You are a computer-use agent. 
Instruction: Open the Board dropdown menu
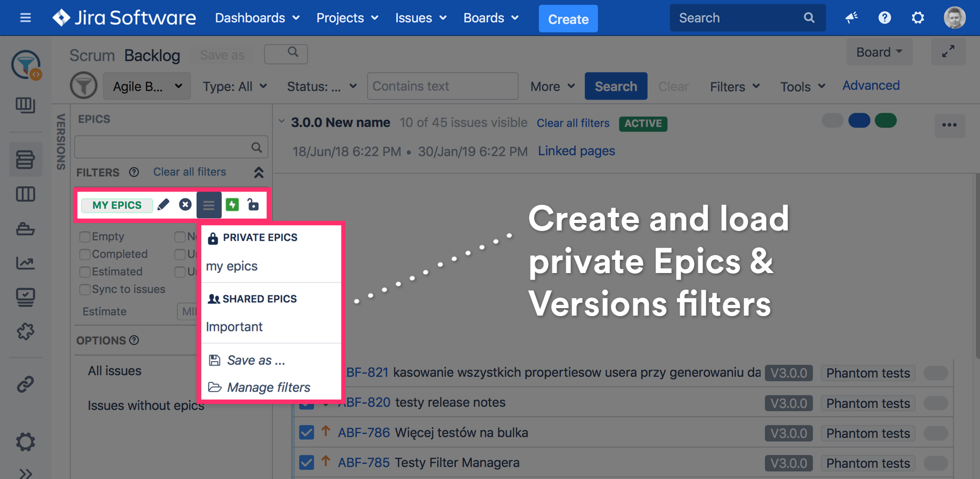[x=879, y=52]
